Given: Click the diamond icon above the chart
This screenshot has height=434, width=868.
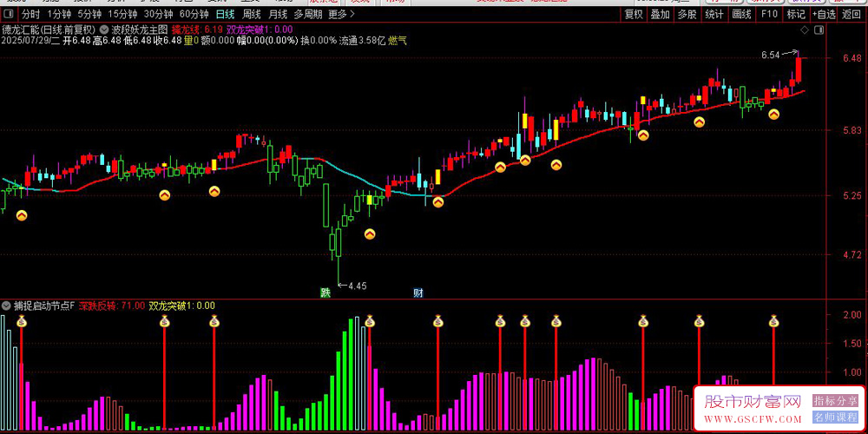Looking at the screenshot, I should click(x=805, y=30).
